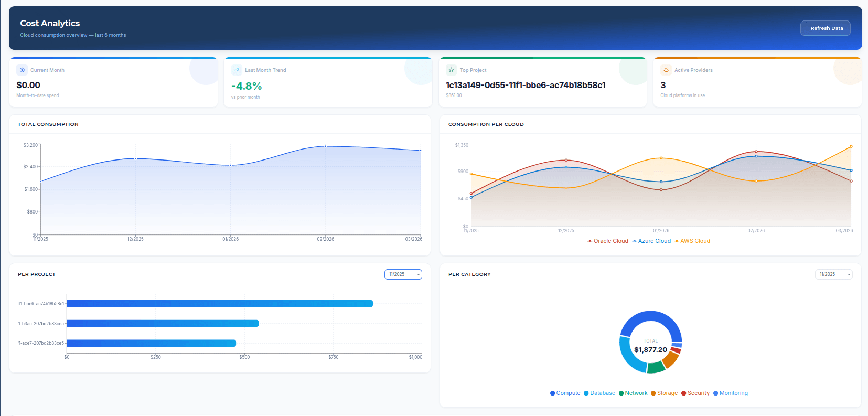Toggle Security category in legend
868x416 pixels.
pos(695,393)
